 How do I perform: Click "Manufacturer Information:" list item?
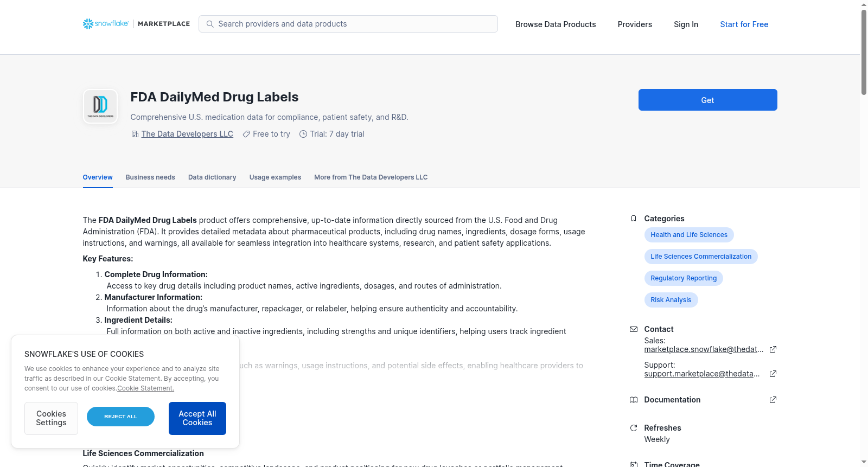coord(154,297)
